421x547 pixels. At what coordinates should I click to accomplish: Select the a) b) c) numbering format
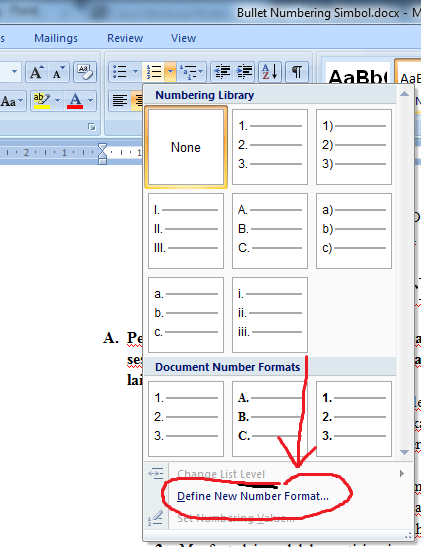click(x=354, y=231)
